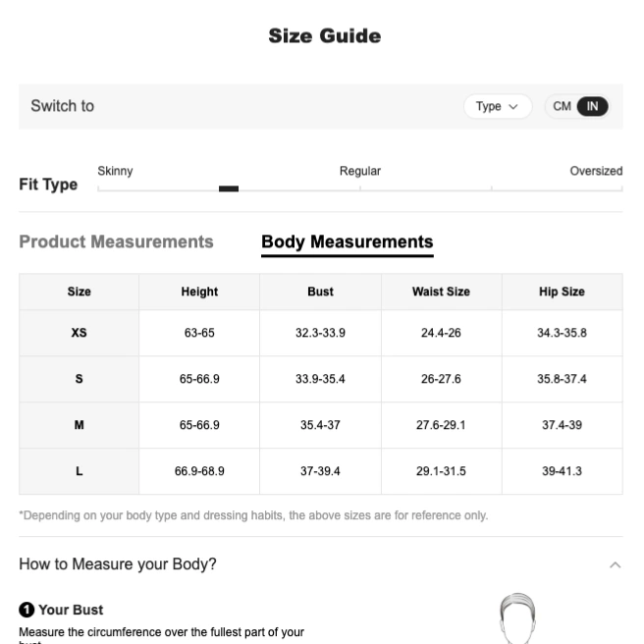Select the Body Measurements tab
The width and height of the screenshot is (644, 644).
348,242
